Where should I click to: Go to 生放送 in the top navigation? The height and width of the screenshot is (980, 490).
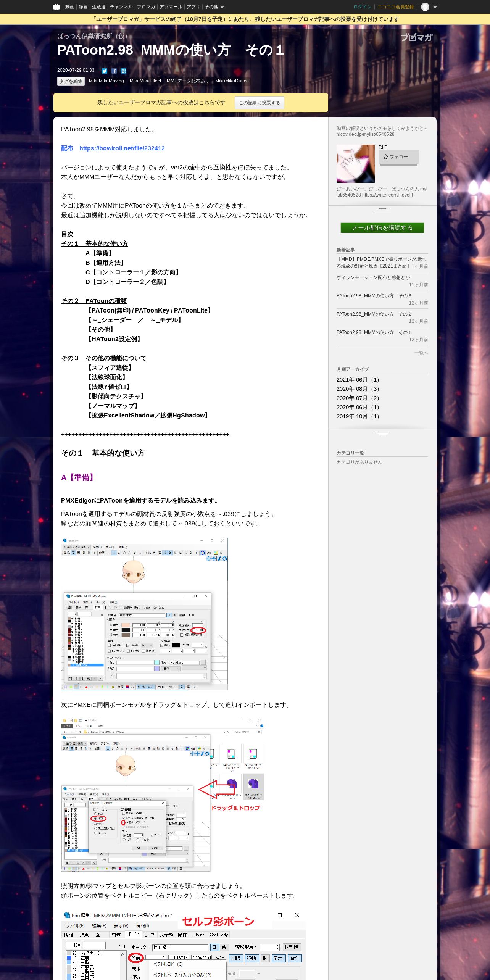(99, 7)
